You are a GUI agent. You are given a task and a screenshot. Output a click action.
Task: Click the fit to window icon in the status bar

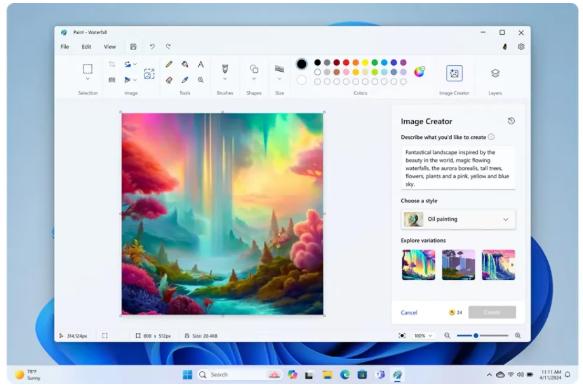pos(402,335)
